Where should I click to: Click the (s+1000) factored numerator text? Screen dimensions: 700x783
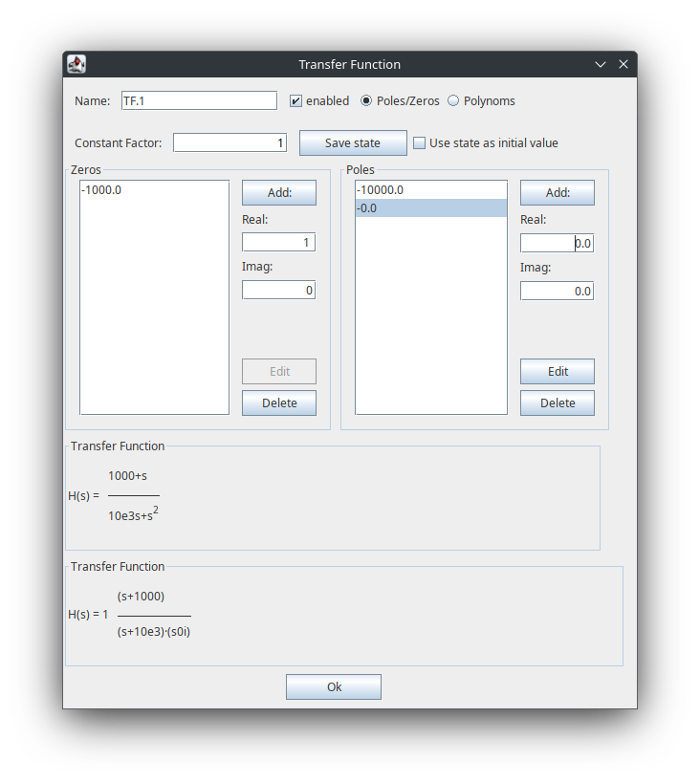click(x=141, y=597)
